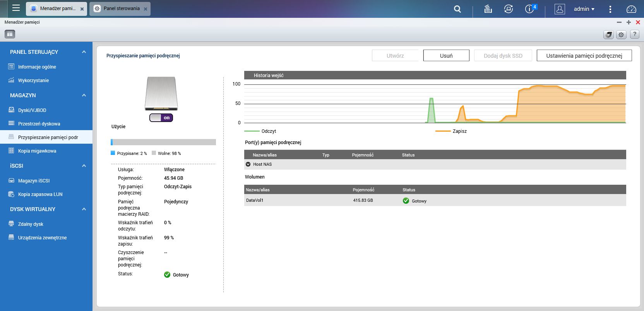Click the green Gotowy check for DataVol1
The width and height of the screenshot is (644, 311).
[x=406, y=201]
